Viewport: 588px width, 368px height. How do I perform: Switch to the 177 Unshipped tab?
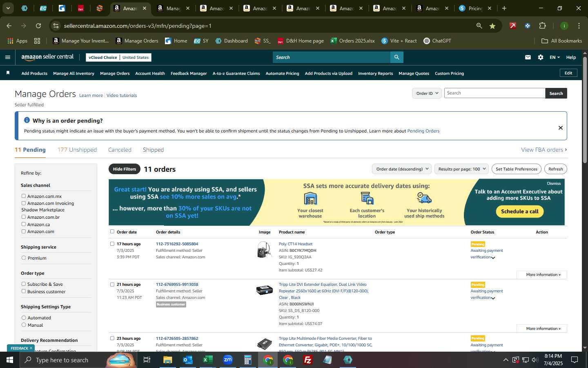tap(77, 150)
